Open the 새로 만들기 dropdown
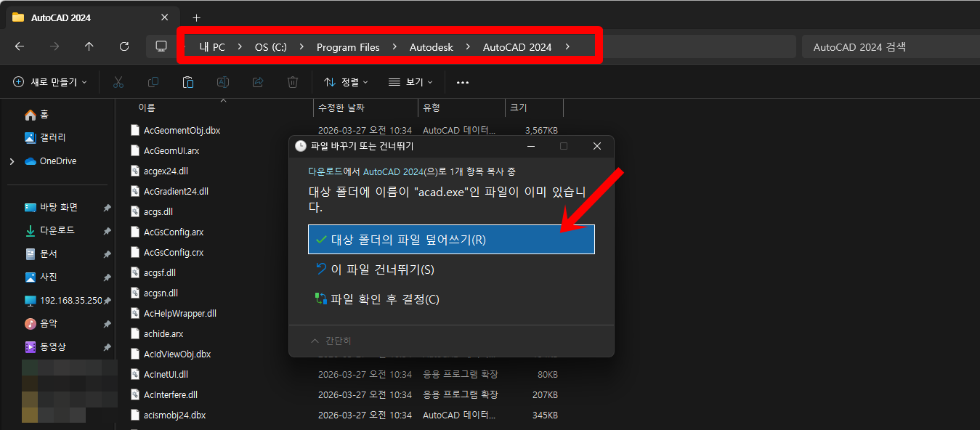 click(50, 82)
